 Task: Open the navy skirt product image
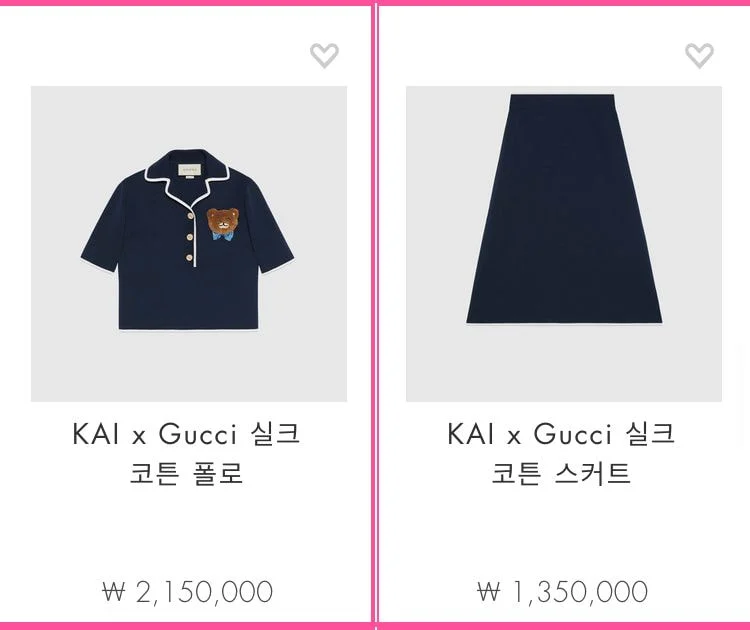(x=564, y=244)
